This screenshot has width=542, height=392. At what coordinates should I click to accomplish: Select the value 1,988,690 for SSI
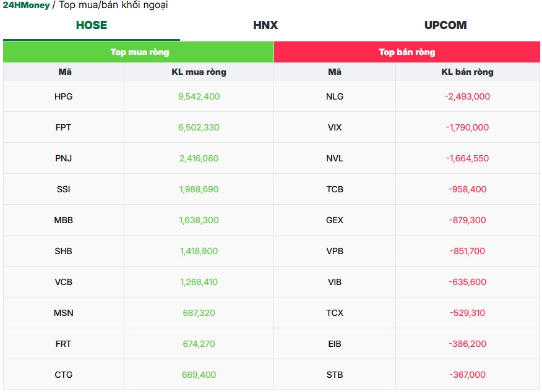pyautogui.click(x=199, y=189)
